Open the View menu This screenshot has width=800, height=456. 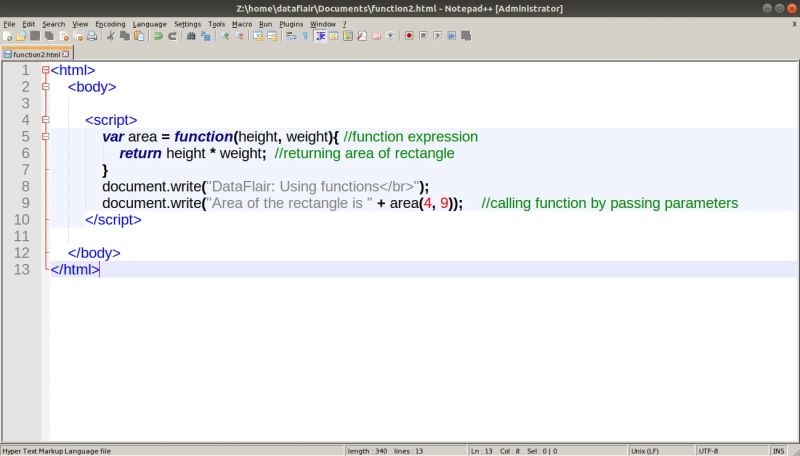coord(80,24)
